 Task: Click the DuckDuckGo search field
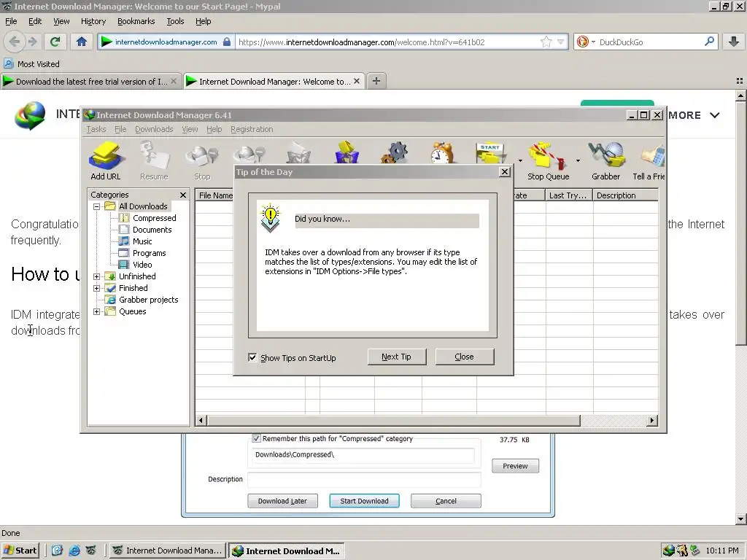650,42
